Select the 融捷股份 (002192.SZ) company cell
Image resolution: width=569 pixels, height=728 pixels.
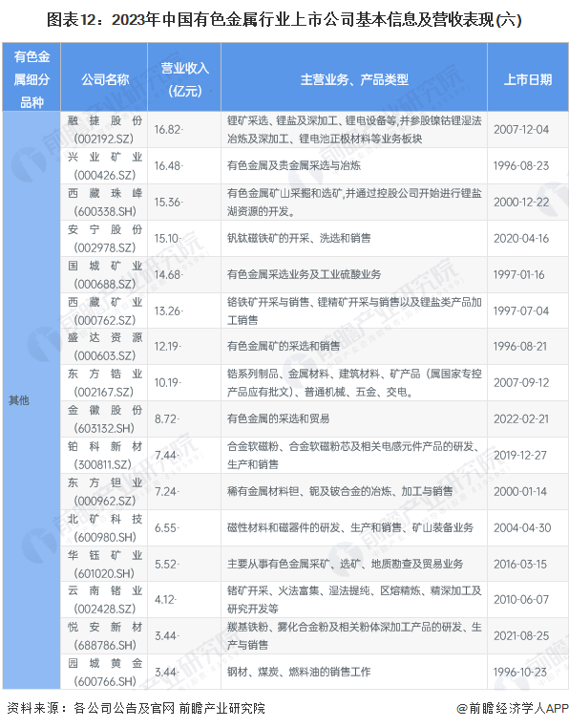pos(104,130)
